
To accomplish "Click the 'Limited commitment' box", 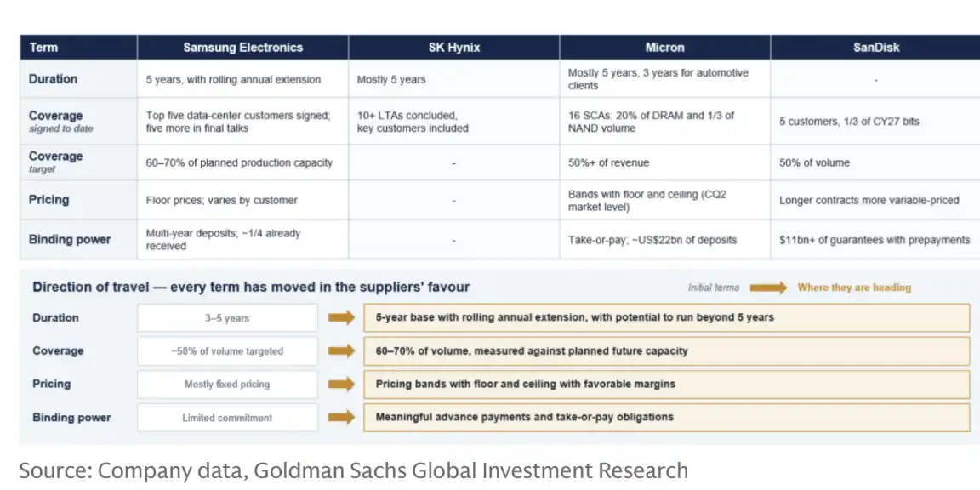I will (x=227, y=418).
